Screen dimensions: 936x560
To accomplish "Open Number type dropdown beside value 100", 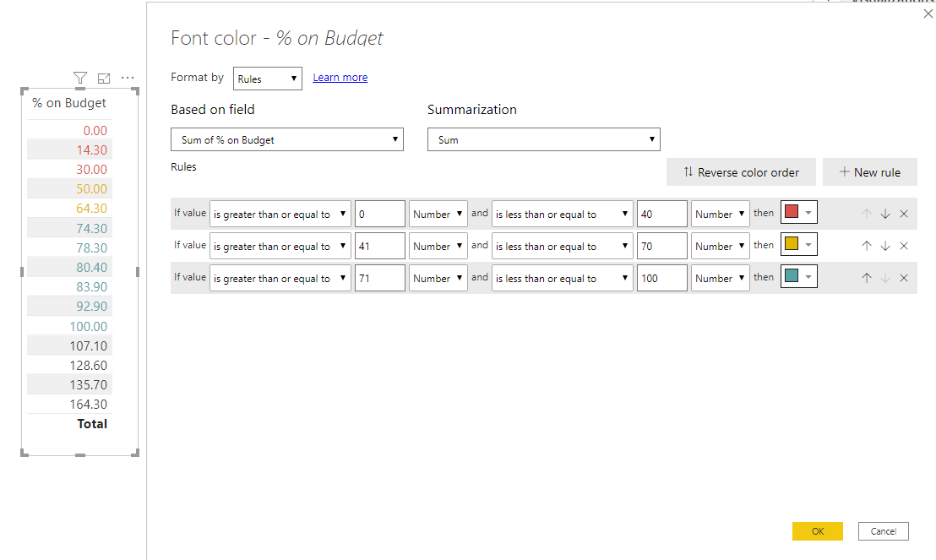I will [720, 278].
